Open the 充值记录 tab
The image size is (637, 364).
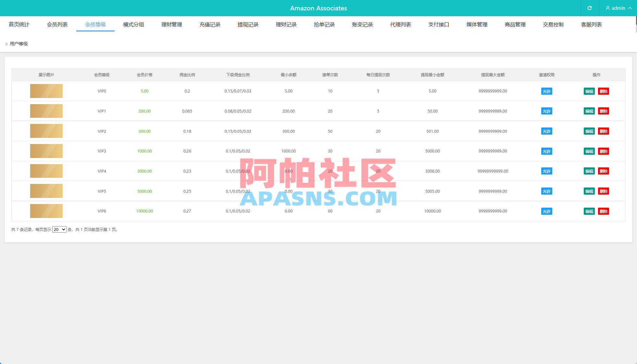pos(210,24)
